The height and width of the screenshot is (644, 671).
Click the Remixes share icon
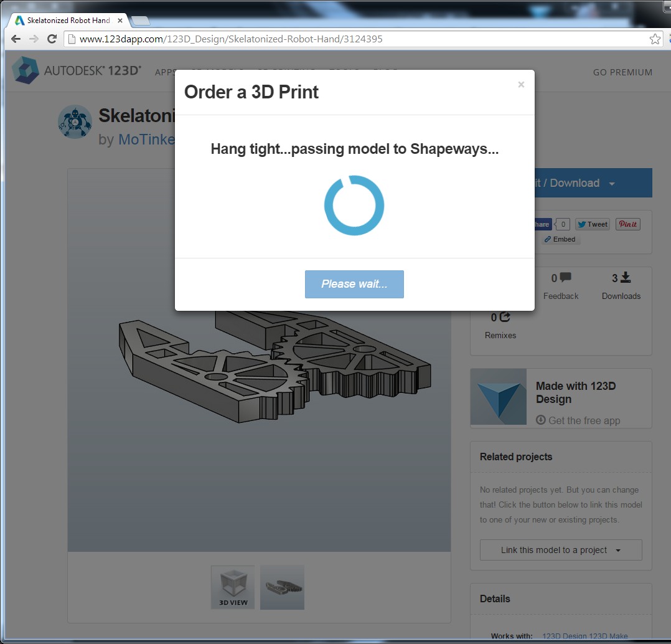[505, 317]
